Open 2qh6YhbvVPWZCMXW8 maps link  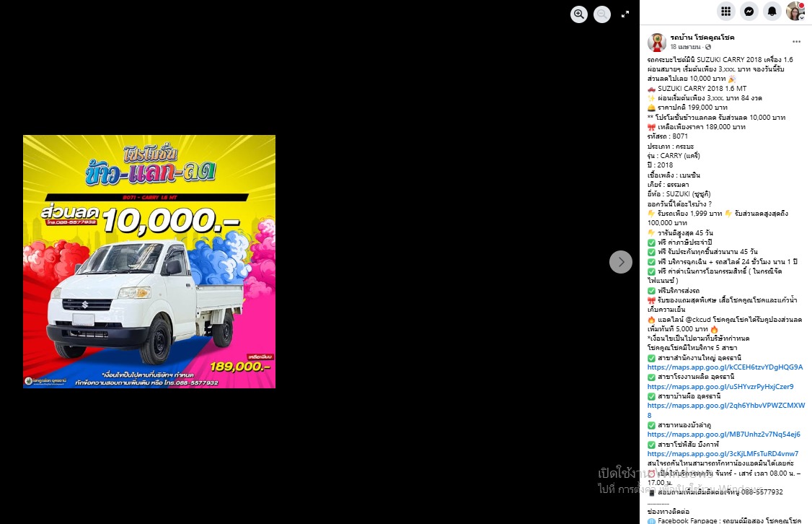pyautogui.click(x=726, y=410)
